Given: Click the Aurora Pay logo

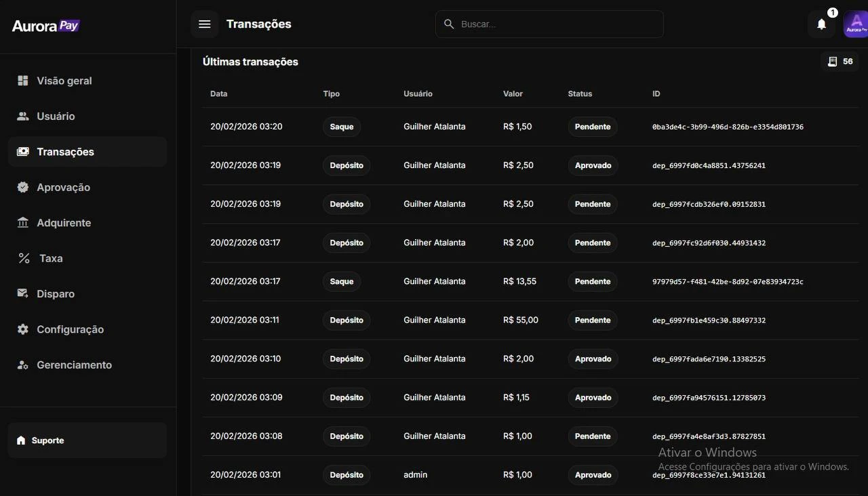Looking at the screenshot, I should [x=46, y=26].
